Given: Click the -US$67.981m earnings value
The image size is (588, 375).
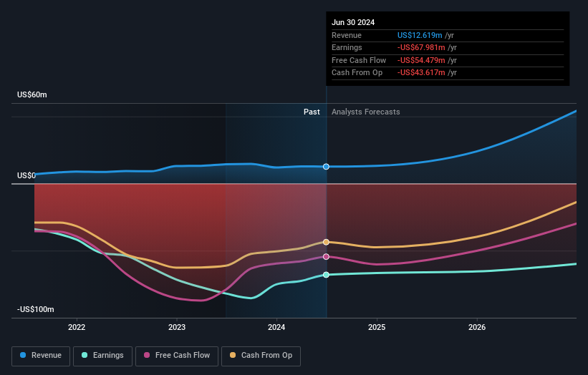Looking at the screenshot, I should click(x=421, y=47).
